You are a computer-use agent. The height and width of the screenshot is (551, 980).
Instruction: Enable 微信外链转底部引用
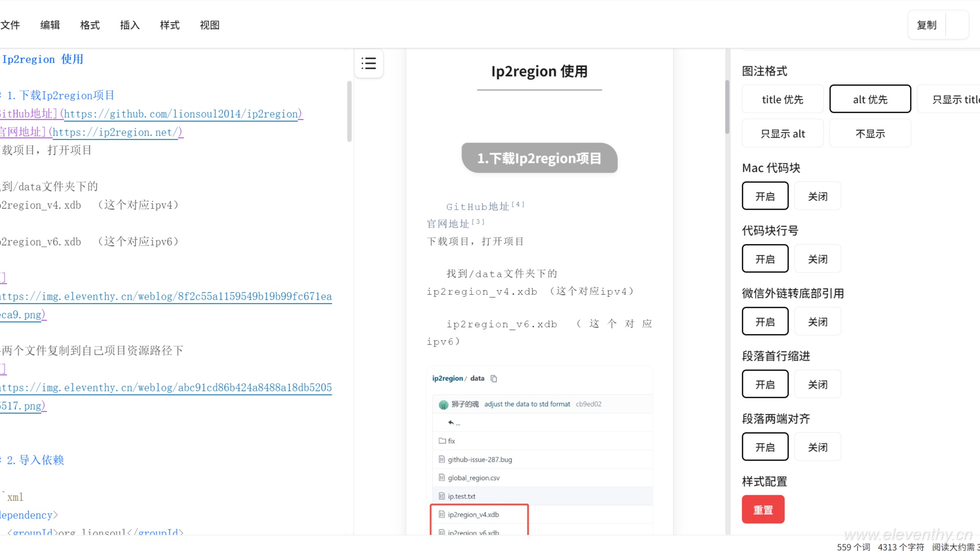(765, 321)
